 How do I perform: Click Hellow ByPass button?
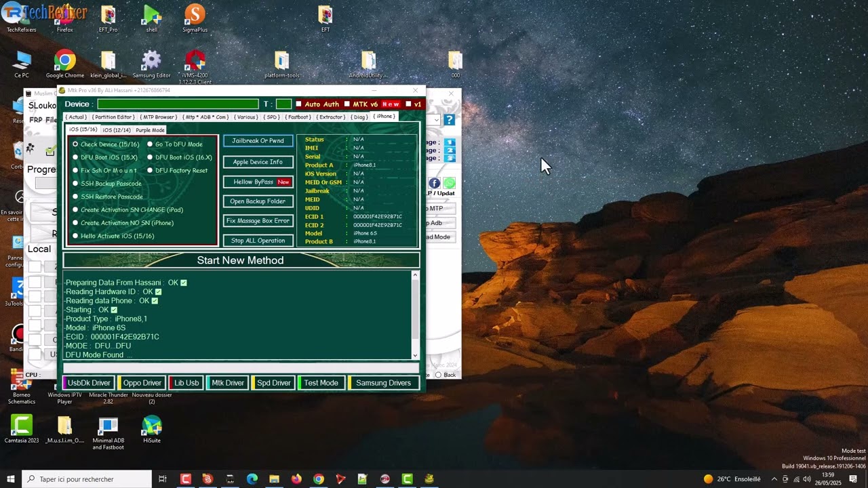click(x=258, y=182)
